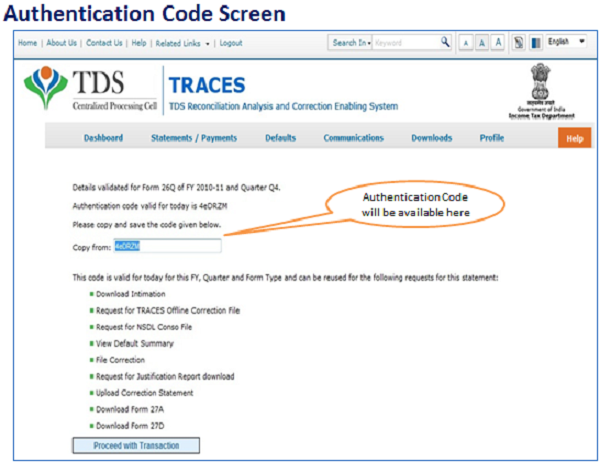The width and height of the screenshot is (600, 463).
Task: Open the English language dropdown
Action: [x=566, y=43]
